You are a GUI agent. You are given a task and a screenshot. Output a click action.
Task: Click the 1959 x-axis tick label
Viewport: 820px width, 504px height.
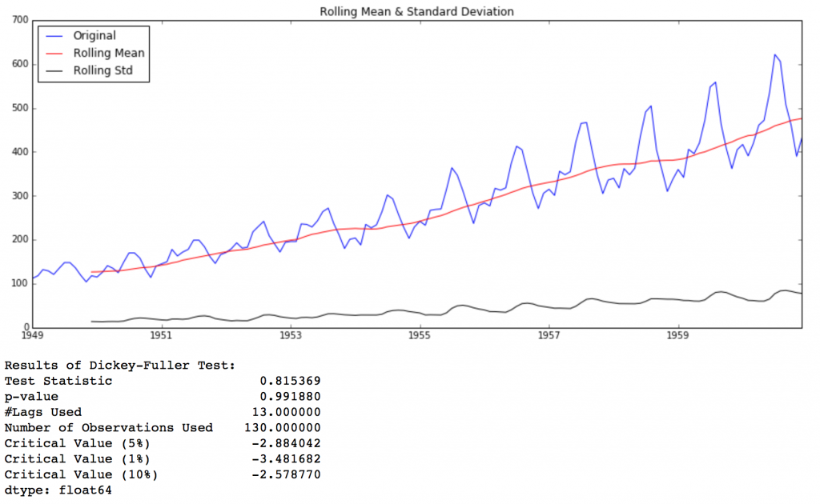pos(679,336)
